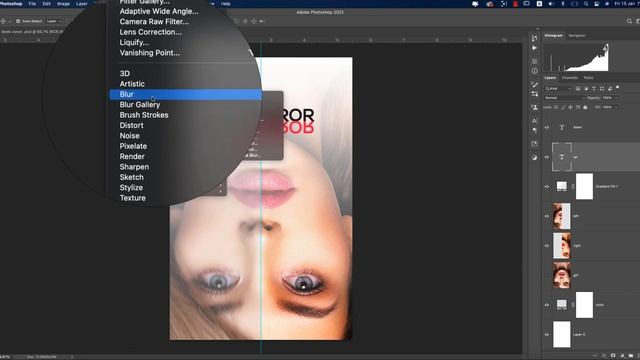Image resolution: width=640 pixels, height=360 pixels.
Task: Hide the right layer
Action: coord(547,246)
